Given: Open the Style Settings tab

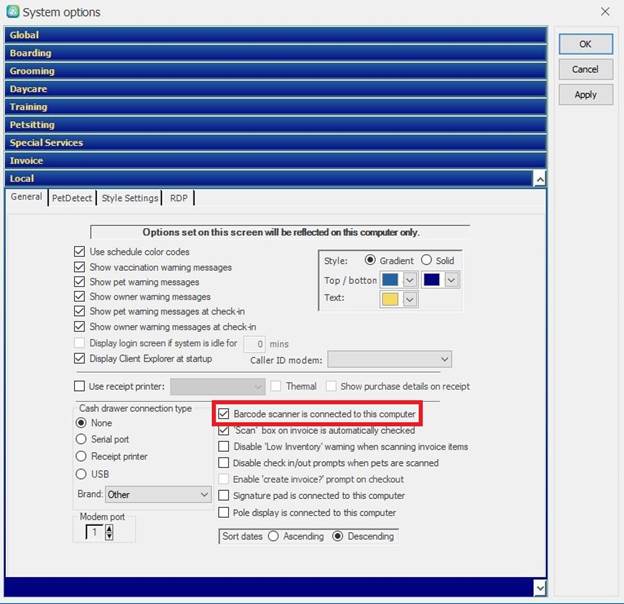Looking at the screenshot, I should (x=130, y=198).
